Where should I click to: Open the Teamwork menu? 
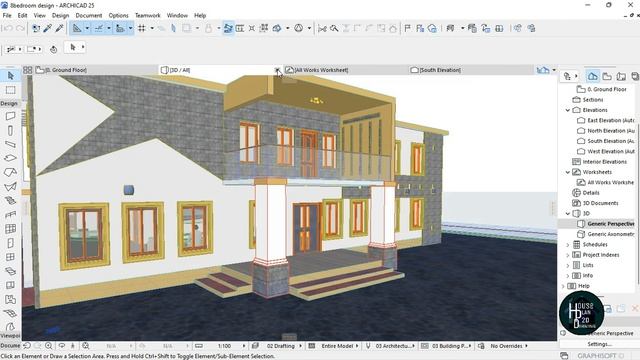147,16
